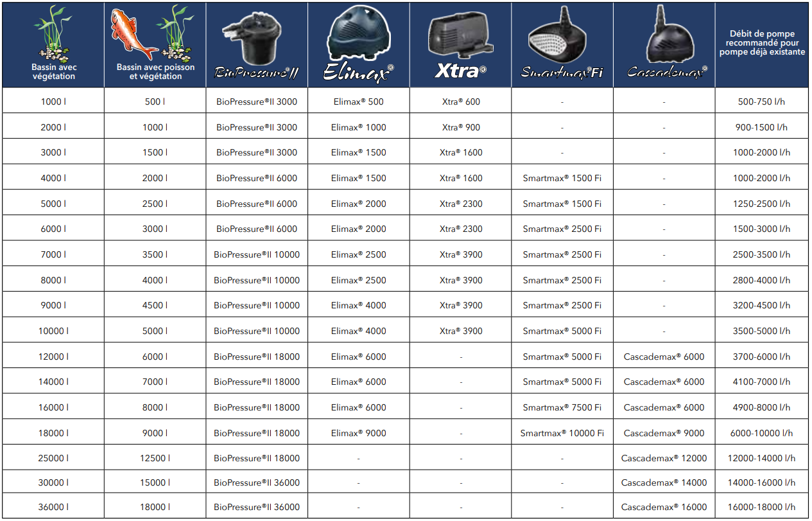Click "BioPressure®II 10000" in the 2800-4000 l/h row
812x521 pixels.
coord(257,280)
